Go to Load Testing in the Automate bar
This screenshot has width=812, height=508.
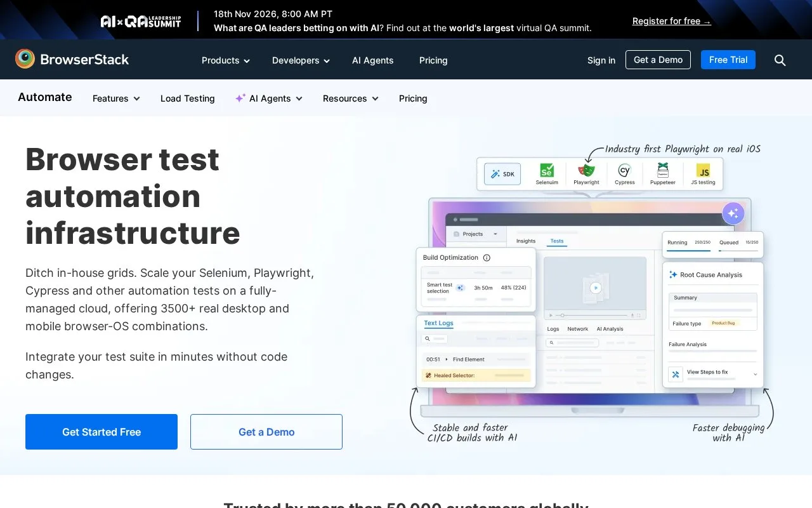(188, 98)
